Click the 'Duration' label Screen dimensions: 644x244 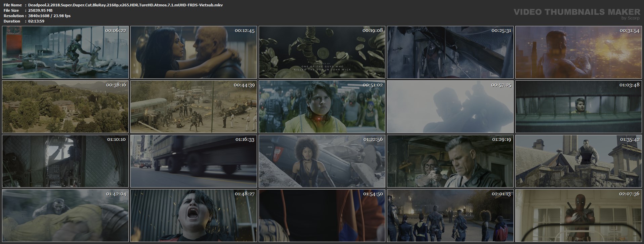(x=12, y=21)
